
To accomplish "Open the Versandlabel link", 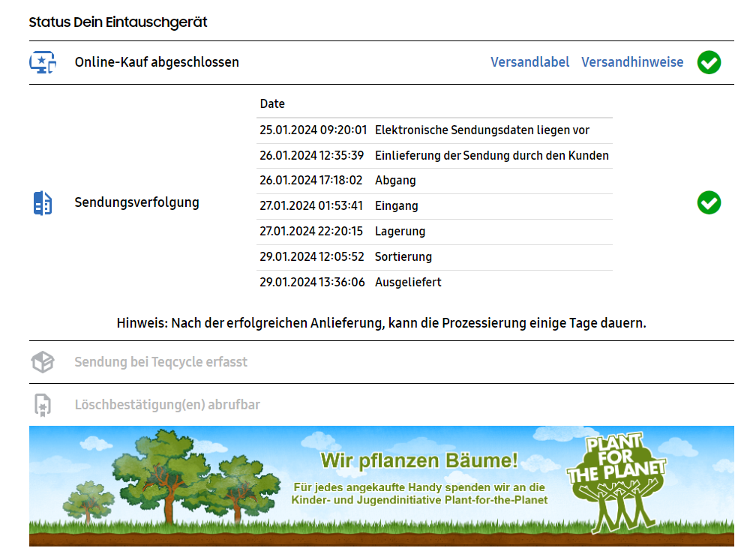I will [529, 62].
